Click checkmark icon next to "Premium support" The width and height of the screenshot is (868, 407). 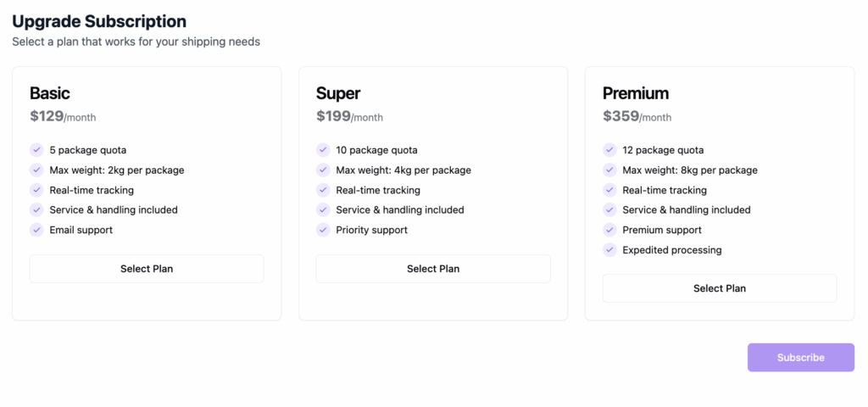tap(609, 230)
